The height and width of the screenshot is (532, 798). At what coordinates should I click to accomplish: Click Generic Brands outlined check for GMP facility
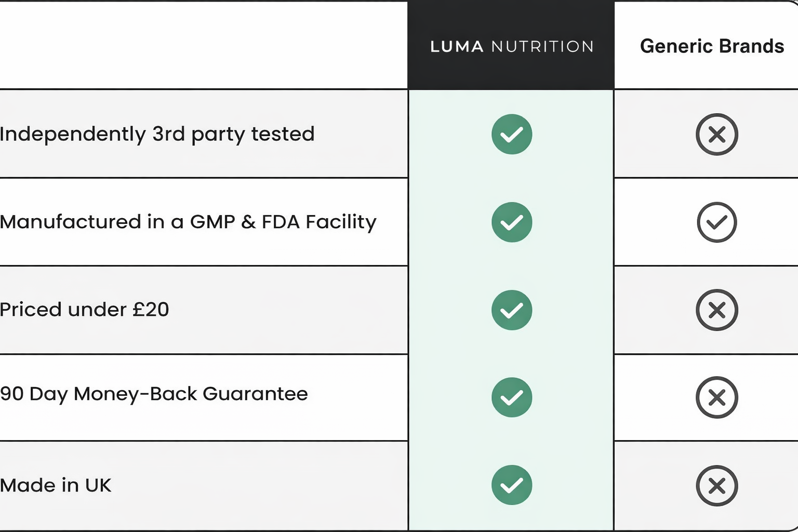pos(717,222)
